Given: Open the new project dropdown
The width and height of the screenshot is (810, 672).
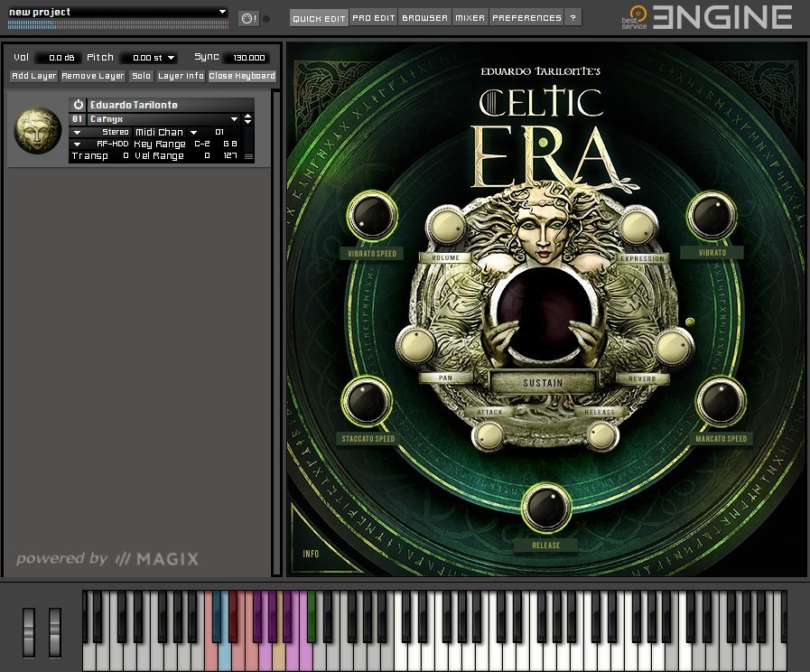Looking at the screenshot, I should 223,12.
